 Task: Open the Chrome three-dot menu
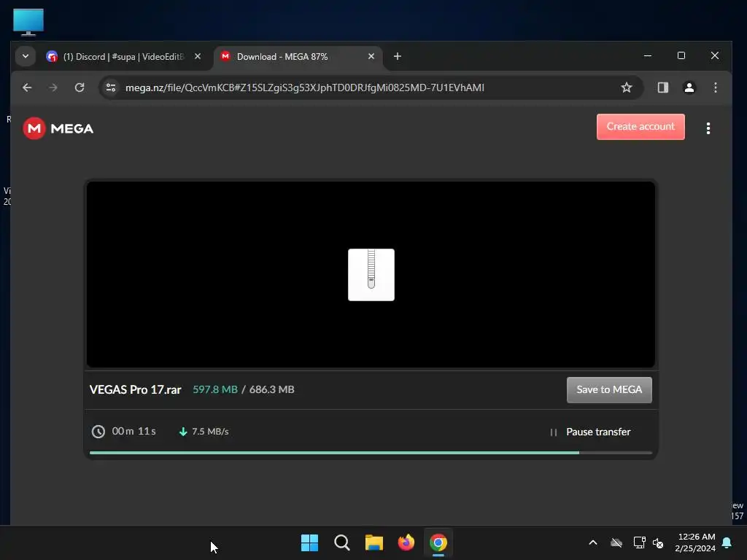(x=715, y=87)
